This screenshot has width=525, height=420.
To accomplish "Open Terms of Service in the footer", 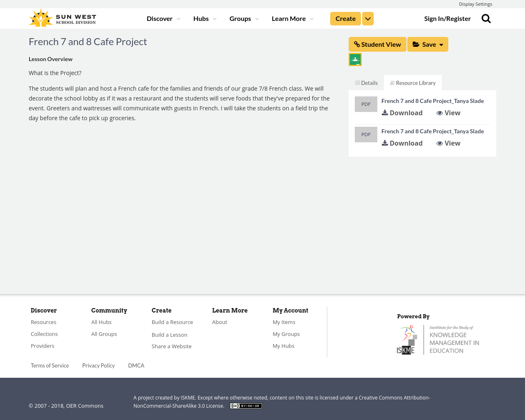I will [50, 365].
